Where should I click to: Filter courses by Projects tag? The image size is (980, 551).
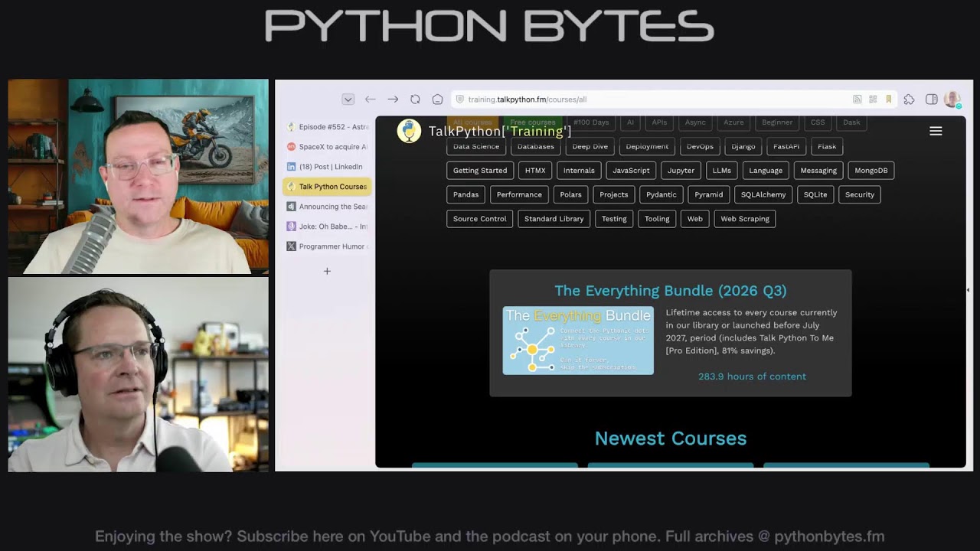pos(613,194)
